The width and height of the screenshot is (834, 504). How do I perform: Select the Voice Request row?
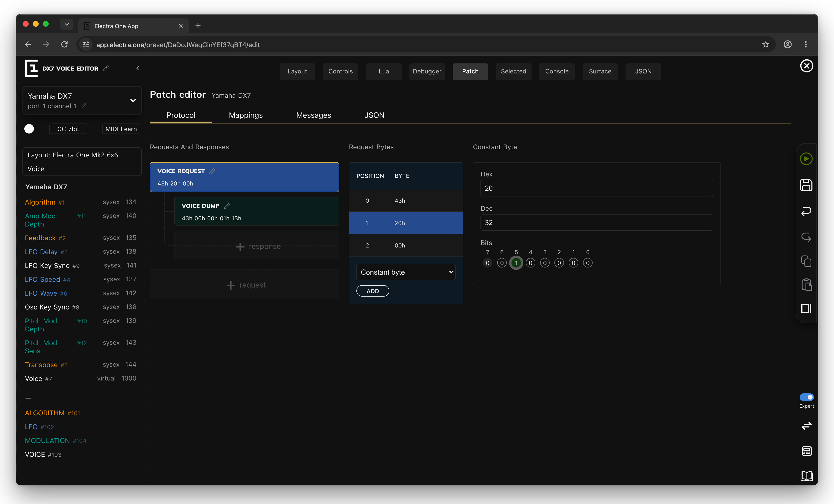[x=244, y=177]
